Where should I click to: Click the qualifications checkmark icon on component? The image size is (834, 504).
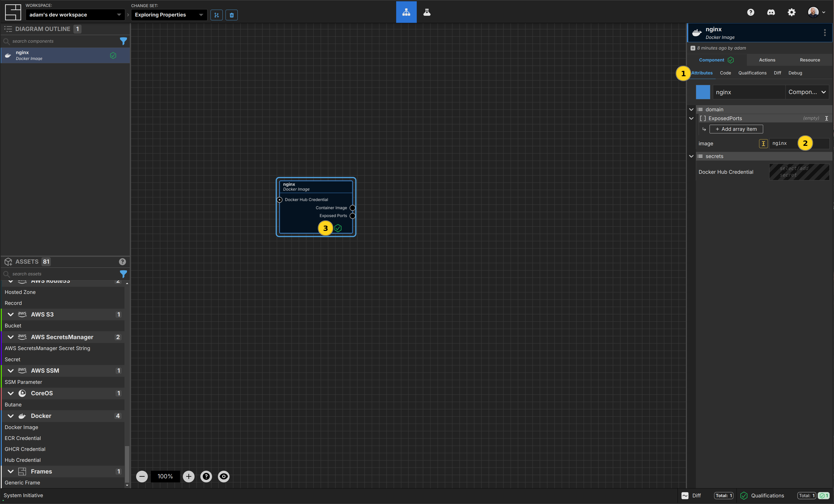pyautogui.click(x=338, y=228)
